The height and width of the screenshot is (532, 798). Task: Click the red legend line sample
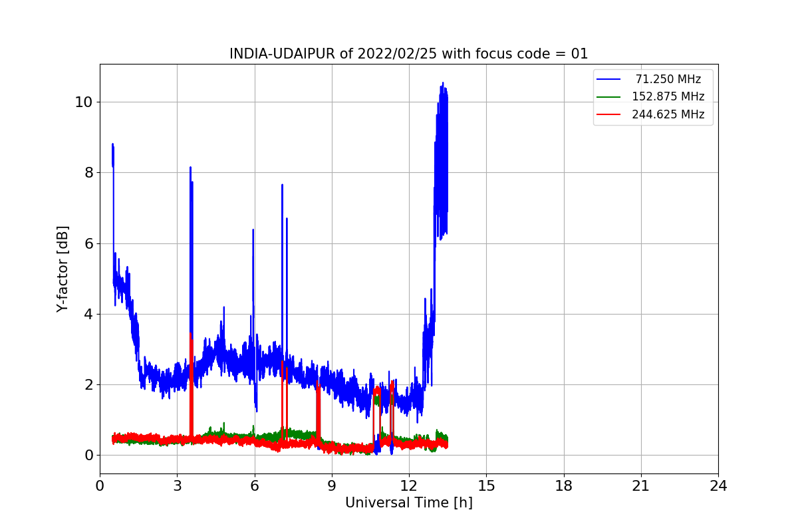coord(608,114)
